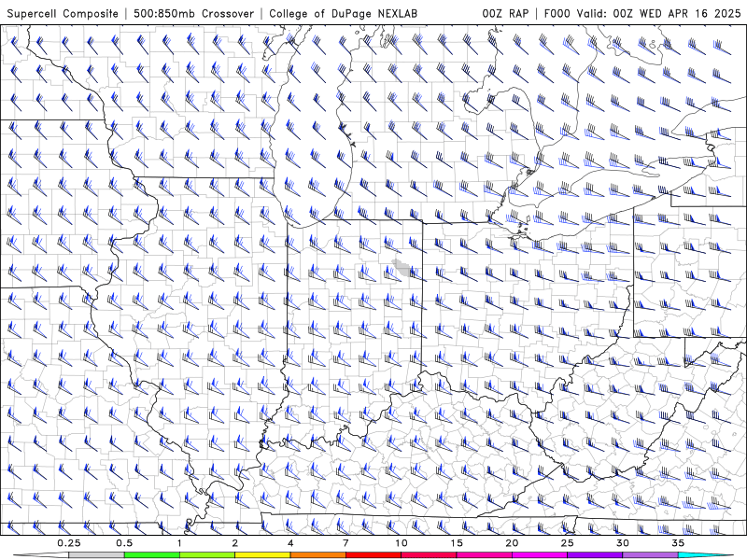Click the colorbar label 7
Viewport: 747px width, 560px height.
coord(345,543)
